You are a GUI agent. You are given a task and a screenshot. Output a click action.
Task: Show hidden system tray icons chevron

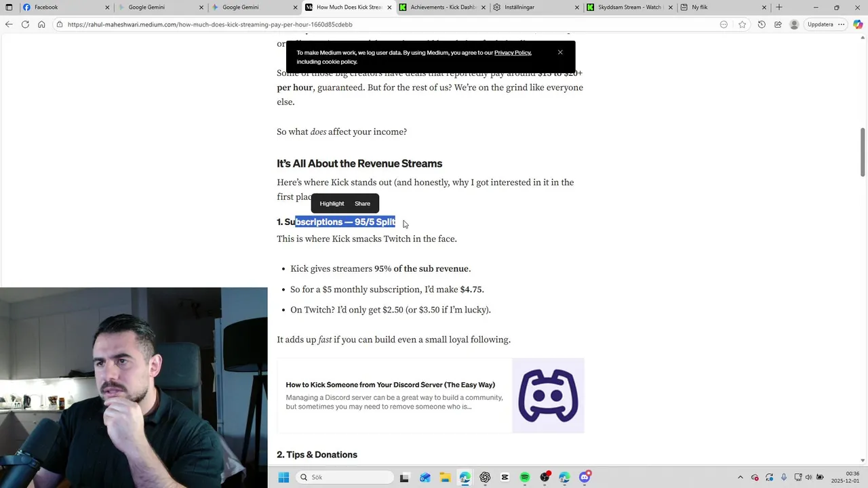tap(740, 477)
